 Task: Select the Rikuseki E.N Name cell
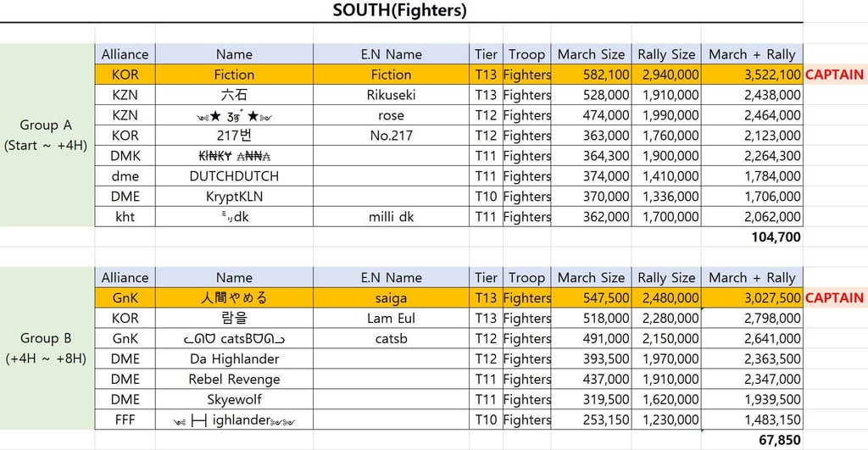391,95
